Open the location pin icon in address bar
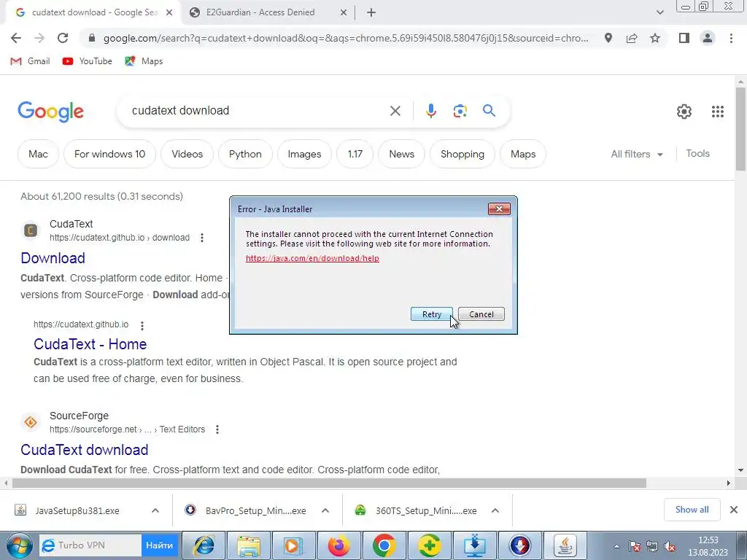747x560 pixels. (608, 38)
